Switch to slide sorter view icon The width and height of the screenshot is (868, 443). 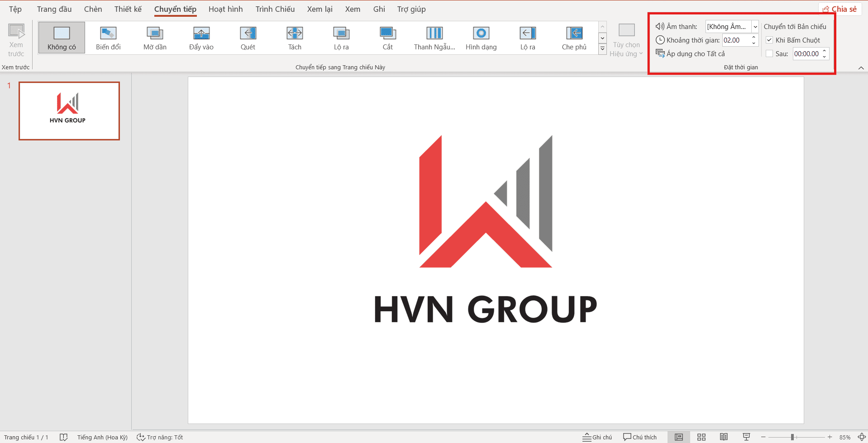(701, 437)
